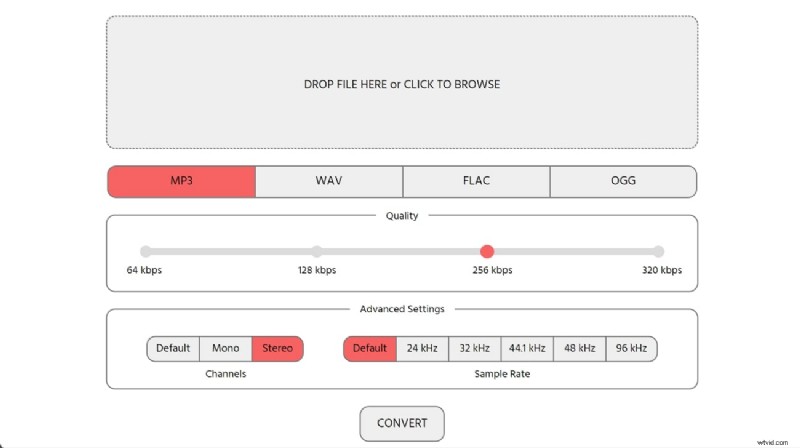Click the 'Quality' section heading
The width and height of the screenshot is (800, 448).
tap(402, 216)
